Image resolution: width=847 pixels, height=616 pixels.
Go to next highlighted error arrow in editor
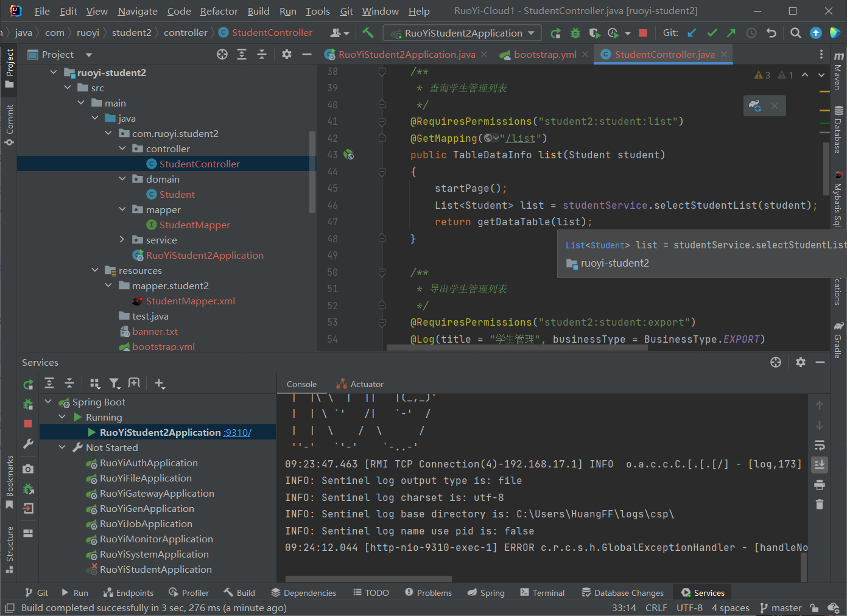(x=821, y=75)
